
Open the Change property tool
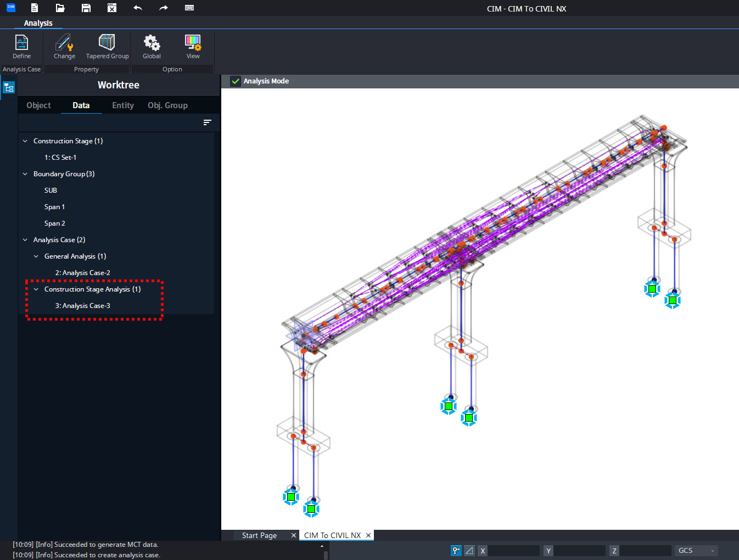[64, 47]
